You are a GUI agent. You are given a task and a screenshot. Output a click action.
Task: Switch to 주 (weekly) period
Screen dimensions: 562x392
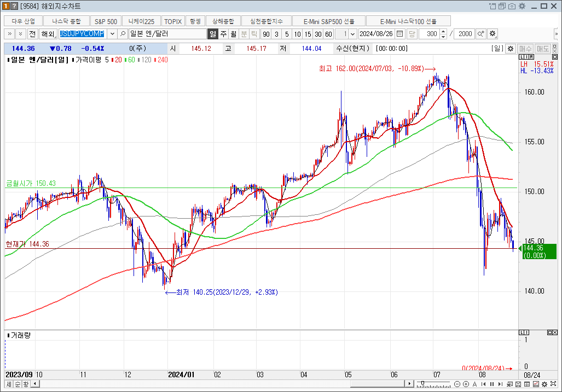click(223, 34)
